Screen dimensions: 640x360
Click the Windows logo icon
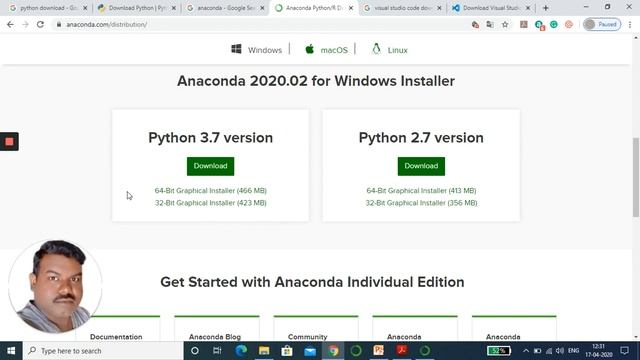point(236,49)
